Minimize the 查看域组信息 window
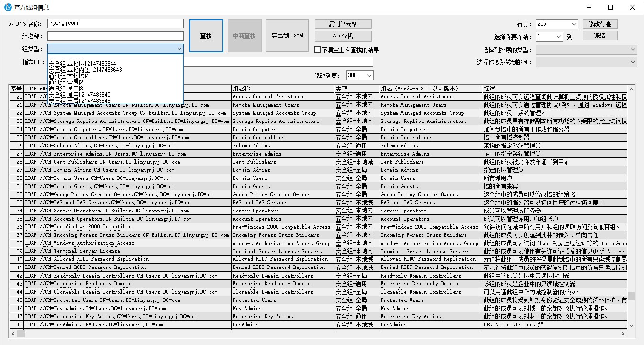Screen dimensions: 644x345 pyautogui.click(x=588, y=7)
